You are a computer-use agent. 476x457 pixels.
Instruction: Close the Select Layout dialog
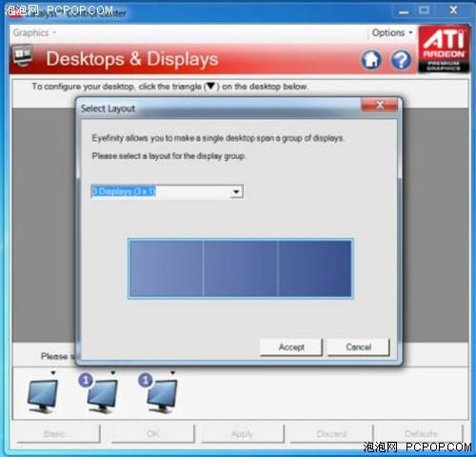click(380, 105)
